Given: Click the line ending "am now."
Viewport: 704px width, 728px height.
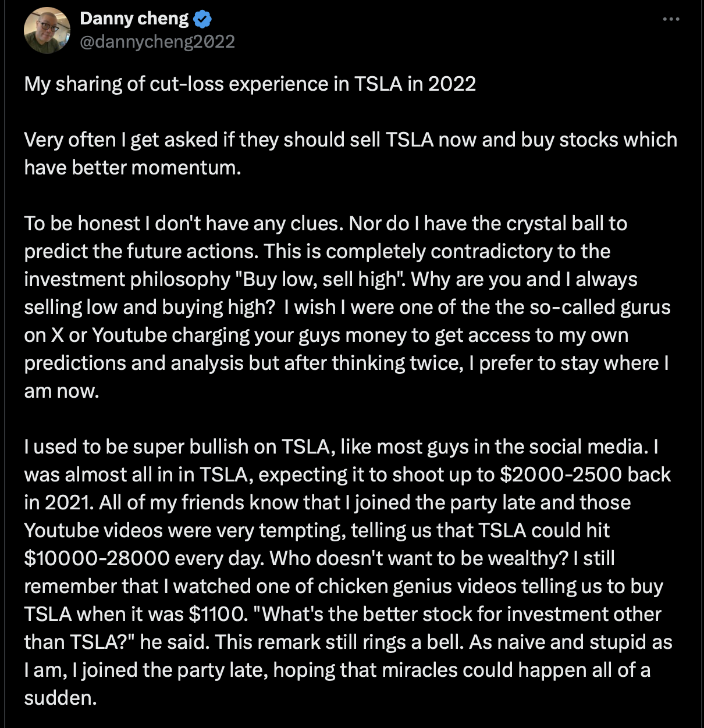Looking at the screenshot, I should (x=62, y=391).
